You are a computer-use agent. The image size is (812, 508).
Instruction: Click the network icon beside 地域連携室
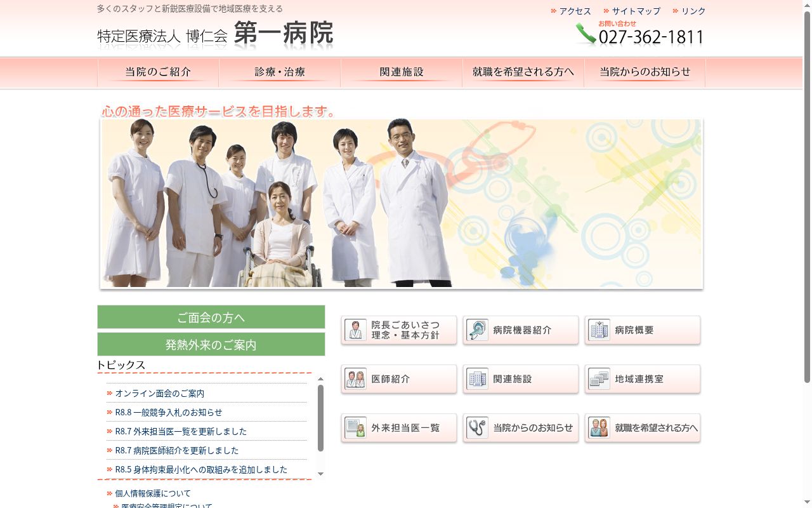[599, 379]
